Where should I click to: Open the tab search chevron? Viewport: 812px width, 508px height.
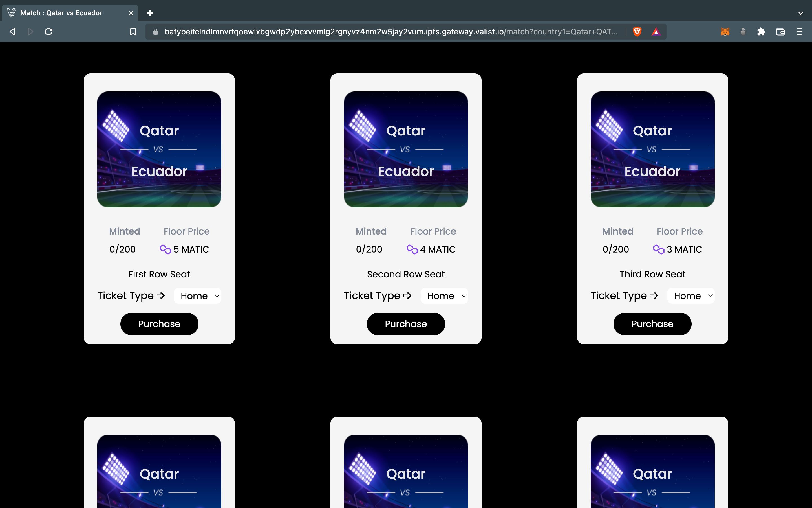tap(801, 13)
